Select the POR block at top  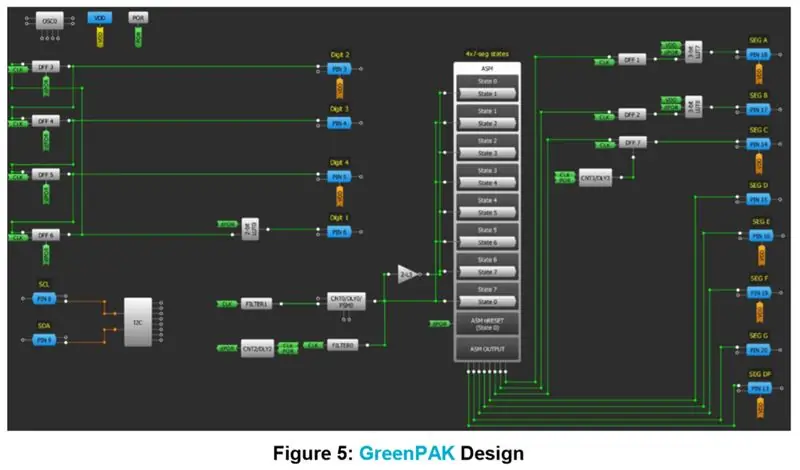pos(138,18)
